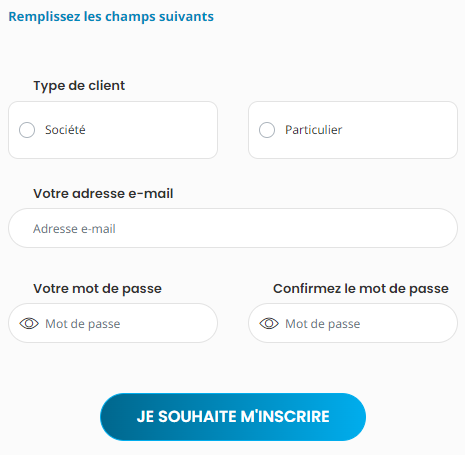This screenshot has height=455, width=465.
Task: Click the 'Particulier' text label
Action: pos(314,130)
